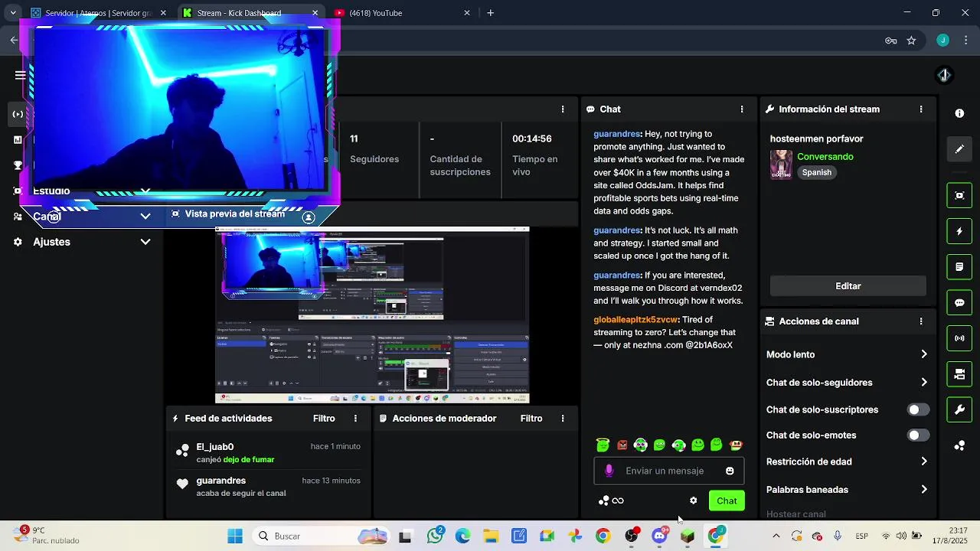Open the Chrome tab search dropdown
This screenshot has width=980, height=551.
point(13,13)
